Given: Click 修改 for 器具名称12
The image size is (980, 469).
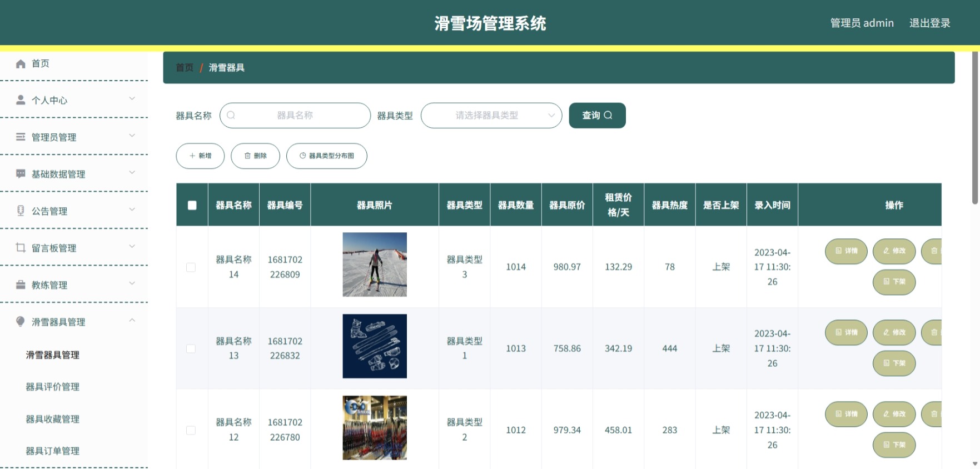Looking at the screenshot, I should pyautogui.click(x=894, y=414).
